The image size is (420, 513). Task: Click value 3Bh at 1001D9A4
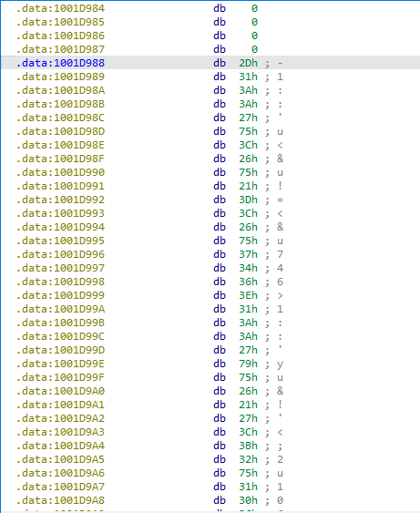(248, 446)
